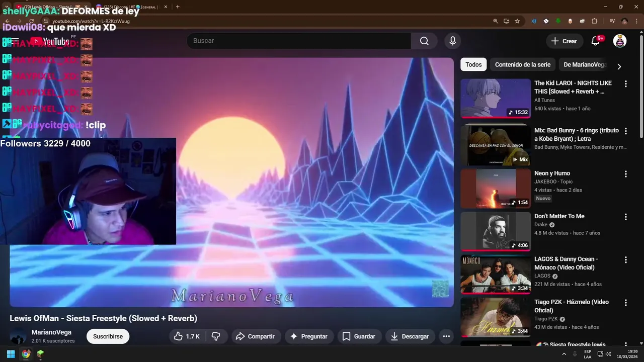Screen dimensions: 644x362
Task: Click the YouTube search magnifier button
Action: click(x=424, y=41)
